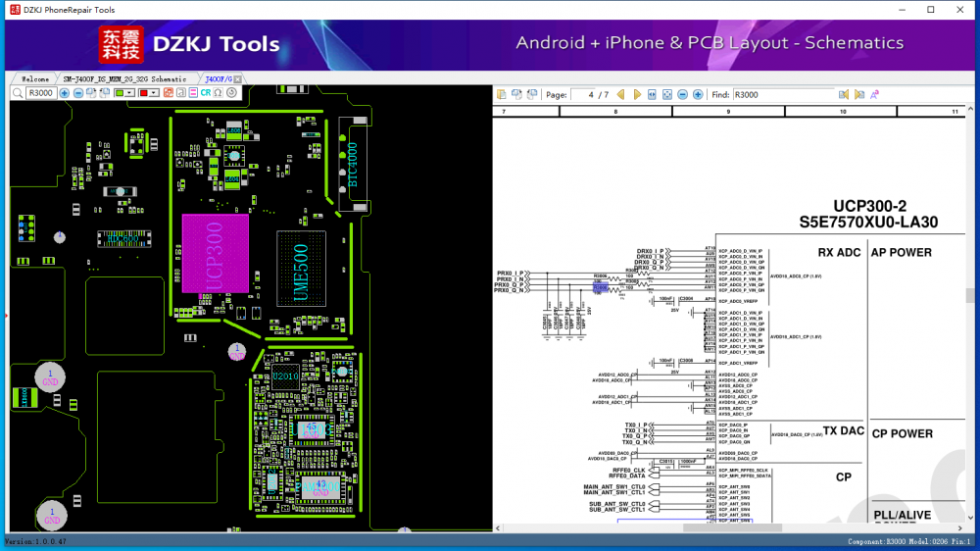The height and width of the screenshot is (551, 980).
Task: Zoom in the schematic PDF view
Action: [x=698, y=95]
